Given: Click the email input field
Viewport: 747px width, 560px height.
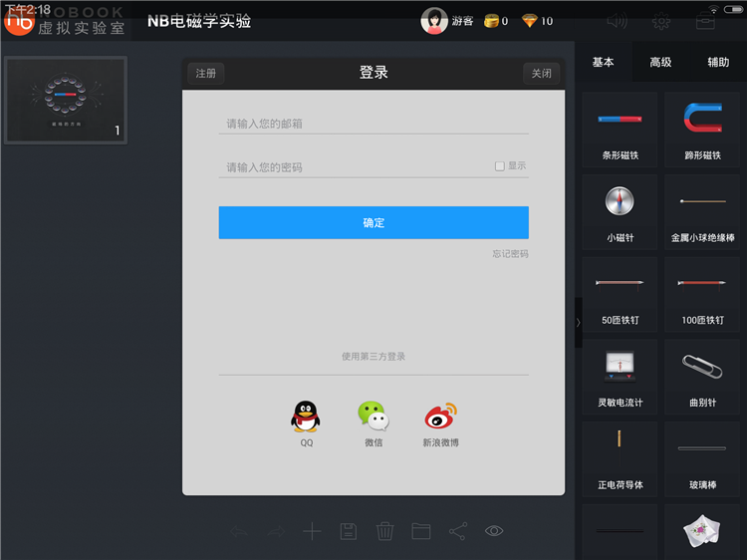Looking at the screenshot, I should click(x=373, y=124).
